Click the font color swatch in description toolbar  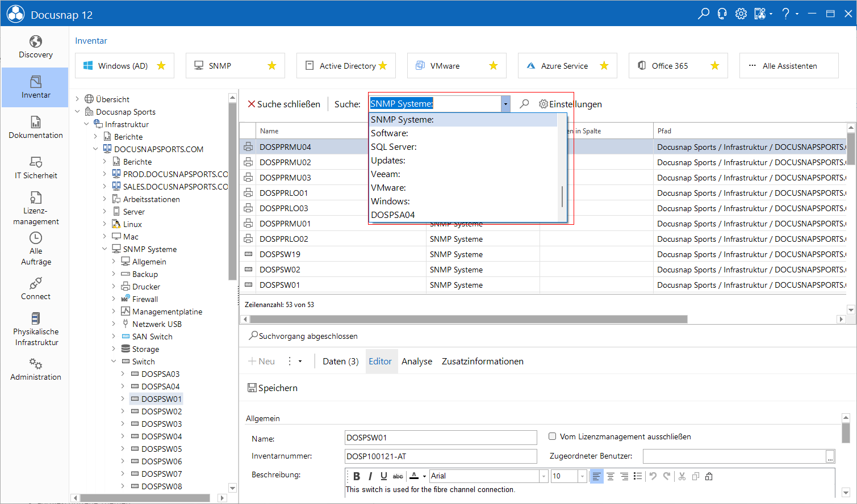[x=414, y=476]
